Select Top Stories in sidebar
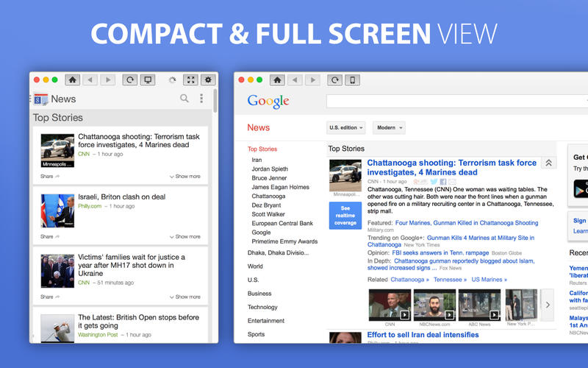The height and width of the screenshot is (368, 588). [x=262, y=149]
